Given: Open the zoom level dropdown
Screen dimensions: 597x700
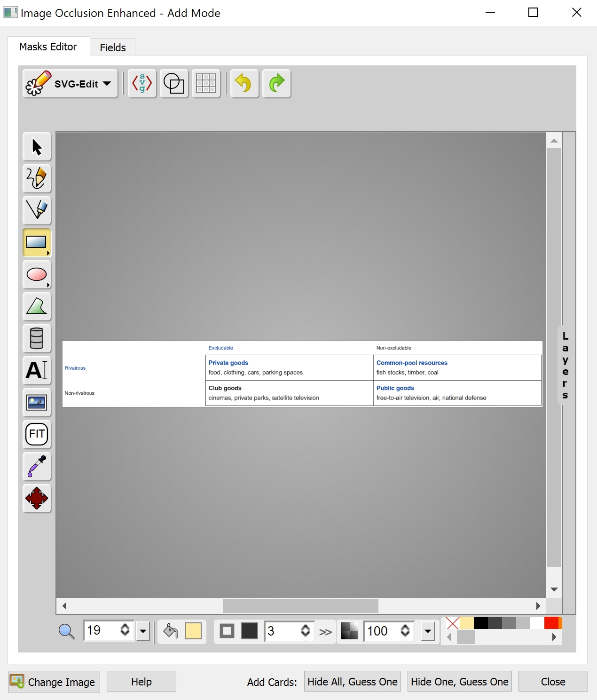Looking at the screenshot, I should (143, 631).
